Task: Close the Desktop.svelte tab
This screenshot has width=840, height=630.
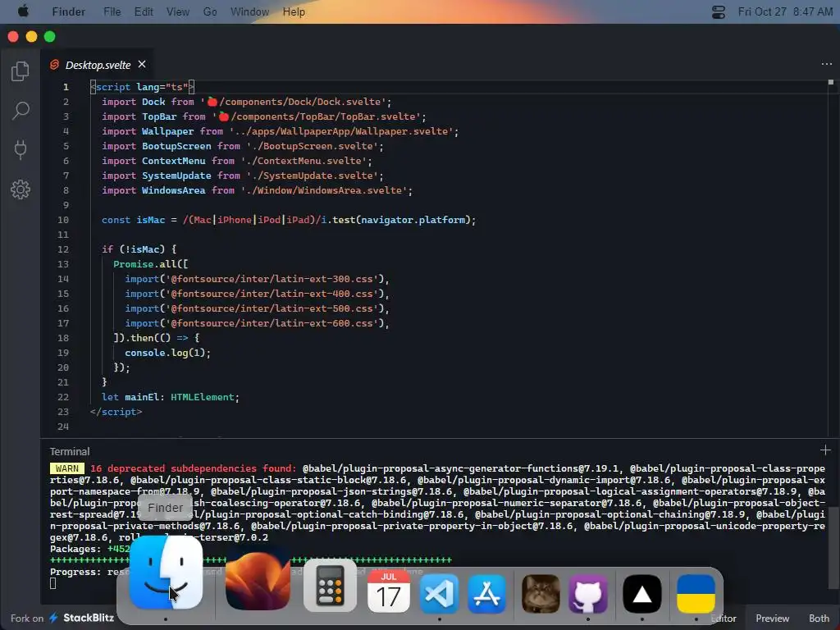Action: (142, 64)
